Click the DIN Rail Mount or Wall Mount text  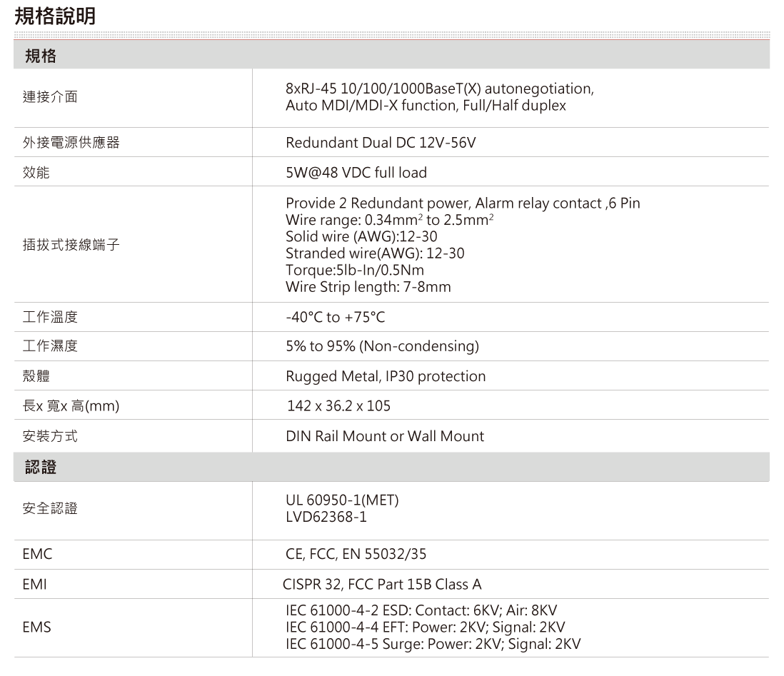point(385,435)
